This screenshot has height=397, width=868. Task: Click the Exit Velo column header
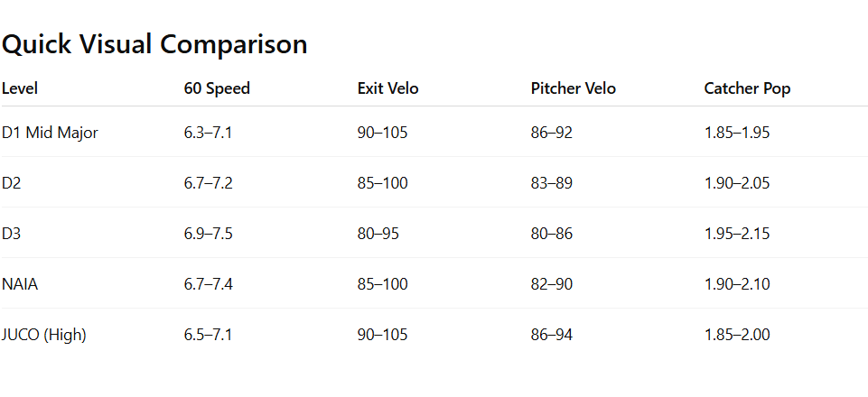[388, 88]
